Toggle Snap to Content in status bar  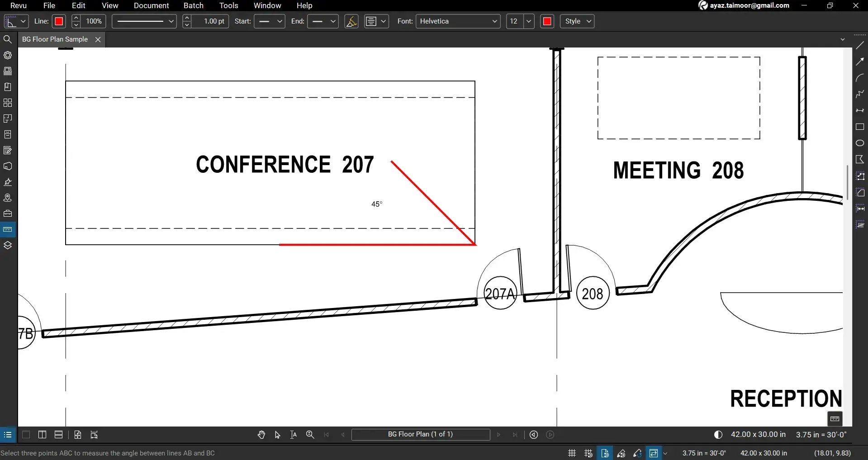605,453
